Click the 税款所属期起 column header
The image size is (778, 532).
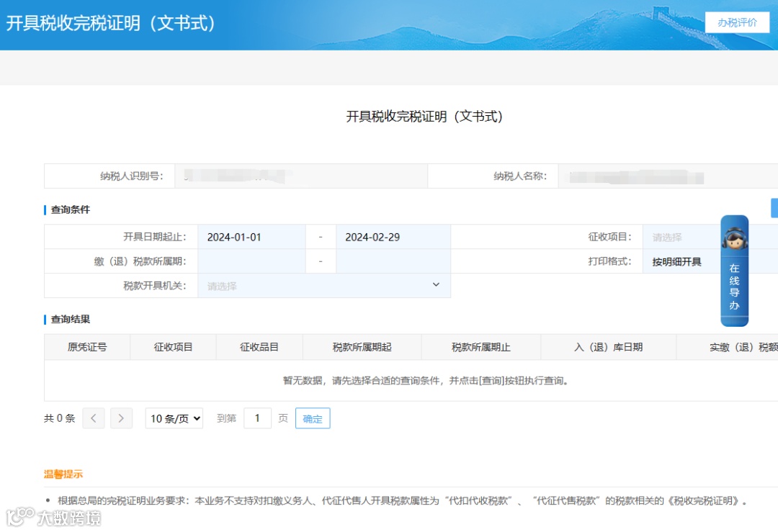click(362, 347)
